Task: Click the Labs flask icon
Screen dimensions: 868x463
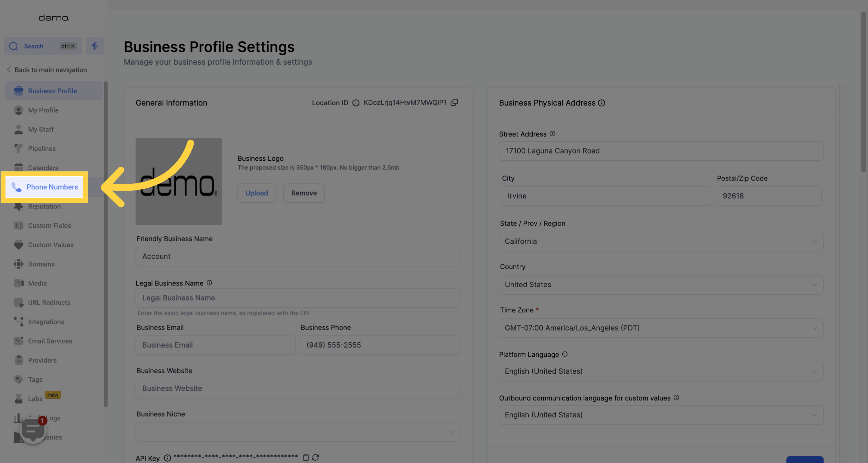Action: pos(19,398)
